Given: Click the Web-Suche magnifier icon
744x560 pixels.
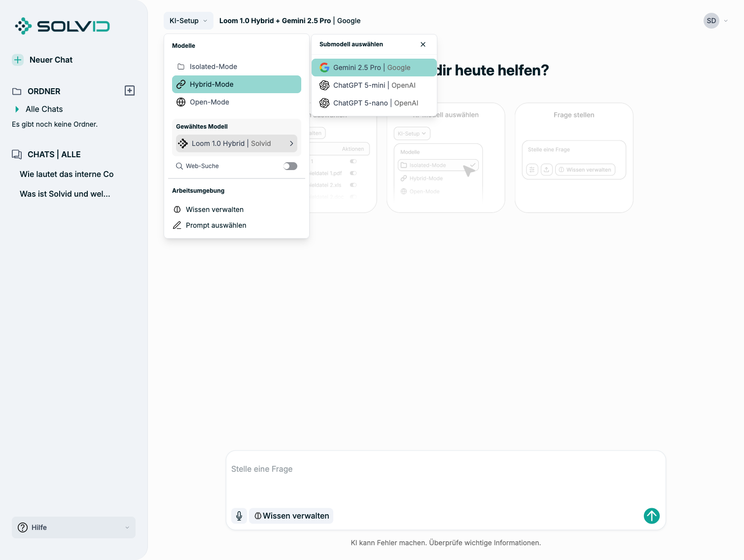Looking at the screenshot, I should 179,166.
